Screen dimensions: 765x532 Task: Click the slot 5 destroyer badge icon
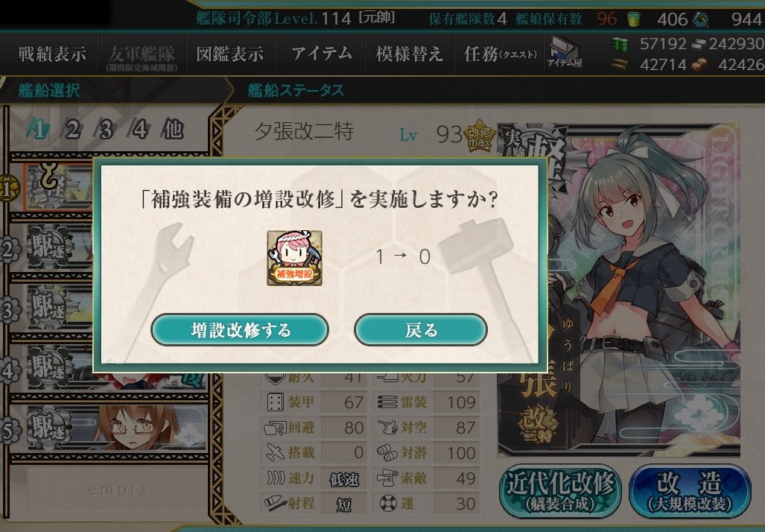(x=49, y=428)
